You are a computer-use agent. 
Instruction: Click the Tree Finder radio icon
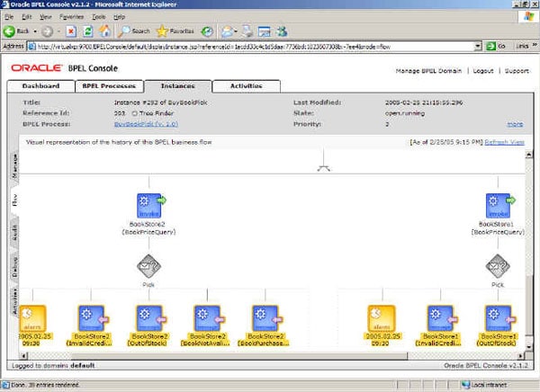pyautogui.click(x=135, y=113)
